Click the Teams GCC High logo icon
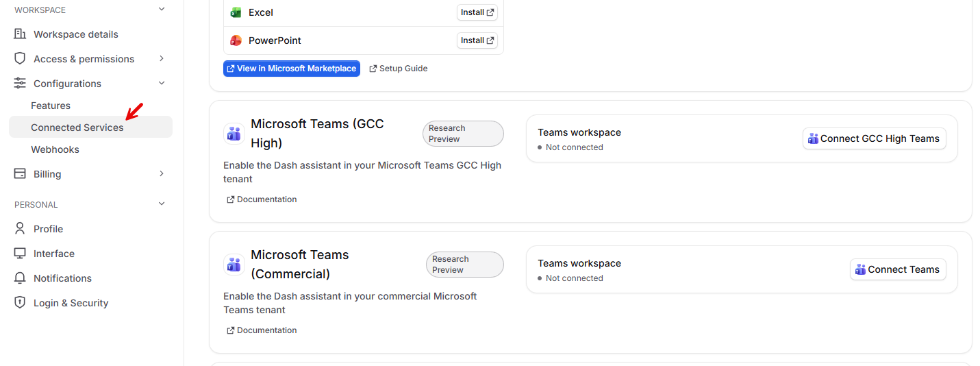The width and height of the screenshot is (980, 366). 234,134
